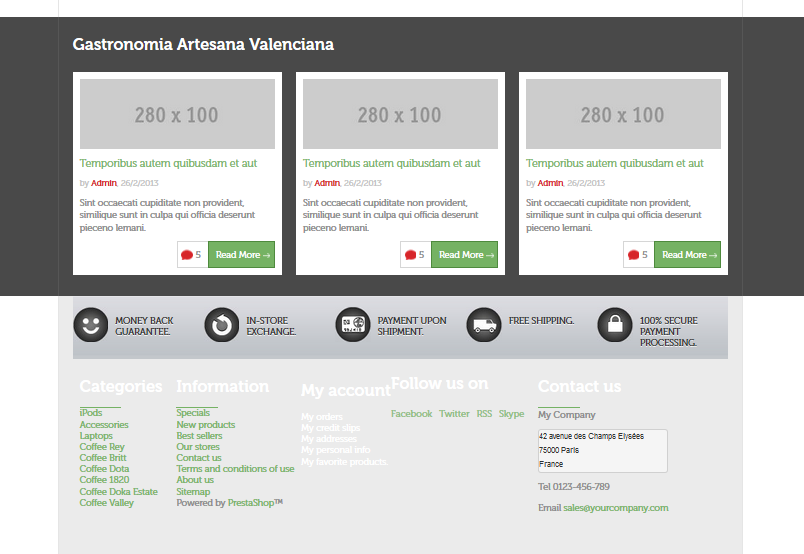Click the secure payment padlock icon
The image size is (804, 554).
click(615, 325)
